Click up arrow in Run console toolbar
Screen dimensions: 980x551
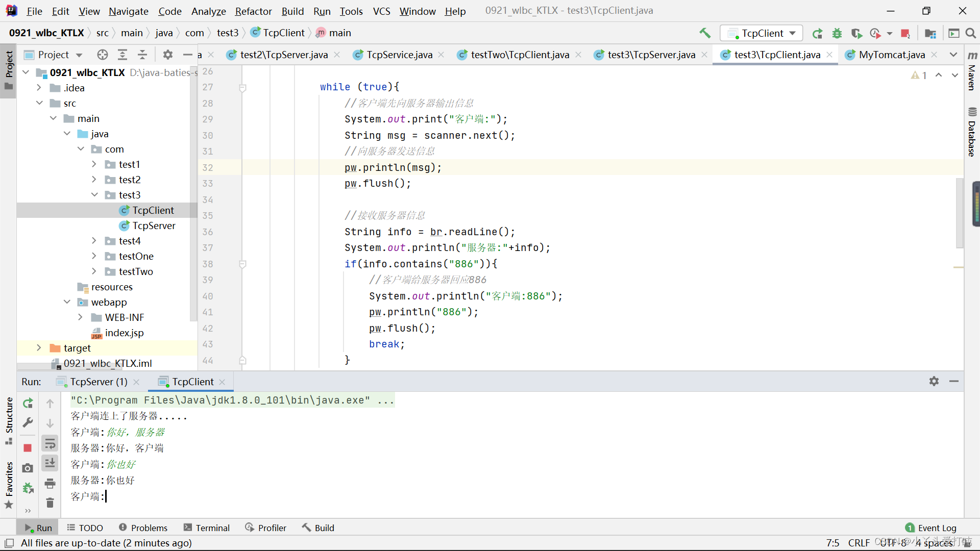click(50, 403)
